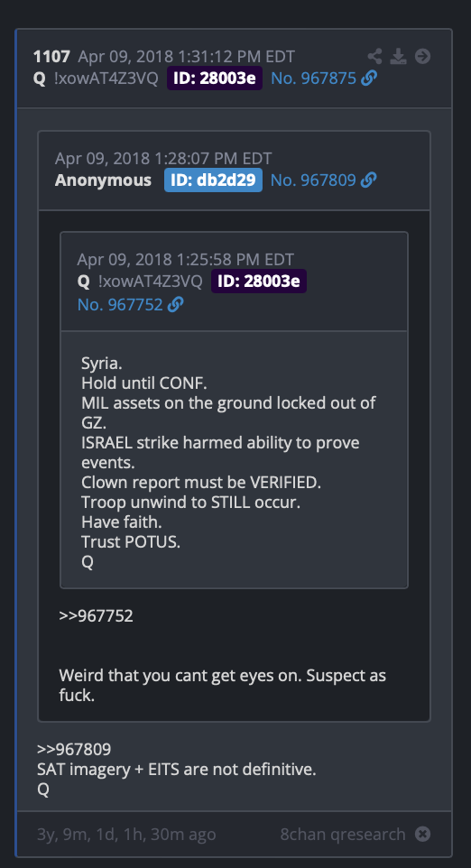Open post 1107 via the arrow circle icon

tap(423, 56)
